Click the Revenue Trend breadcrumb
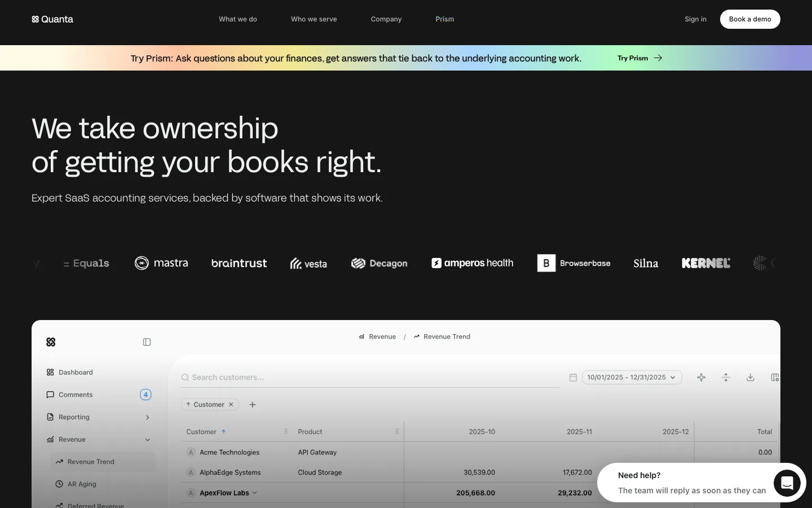812x508 pixels. click(x=442, y=336)
